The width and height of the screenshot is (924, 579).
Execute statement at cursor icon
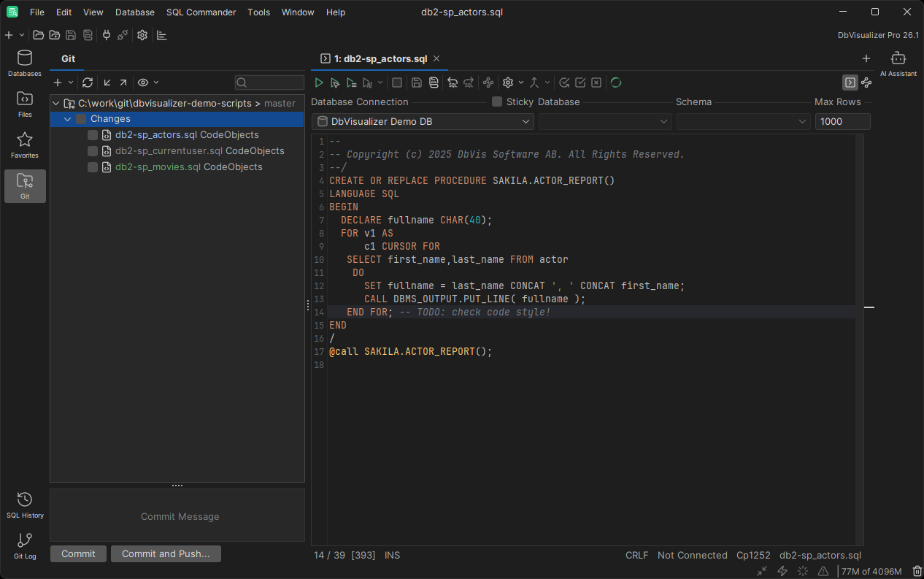[x=335, y=83]
